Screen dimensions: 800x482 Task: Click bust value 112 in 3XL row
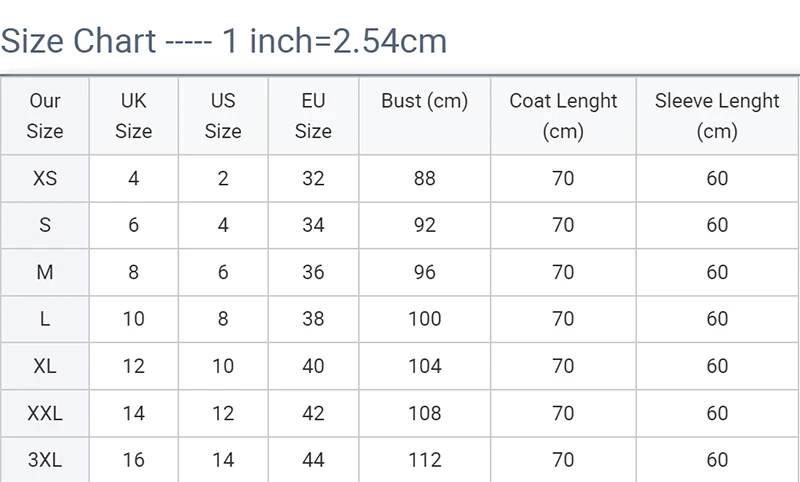point(424,460)
